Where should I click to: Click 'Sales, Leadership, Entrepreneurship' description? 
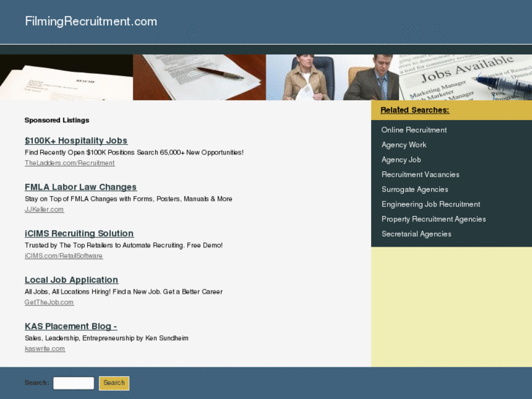pos(107,338)
